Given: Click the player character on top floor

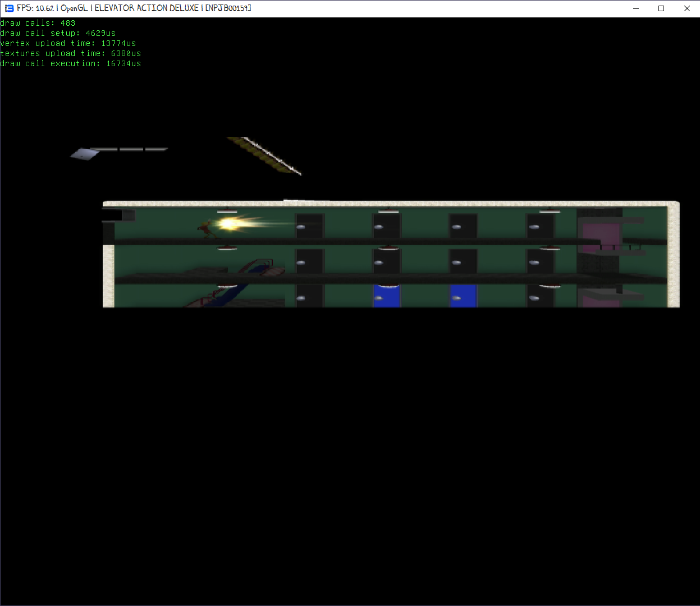Looking at the screenshot, I should pyautogui.click(x=207, y=228).
